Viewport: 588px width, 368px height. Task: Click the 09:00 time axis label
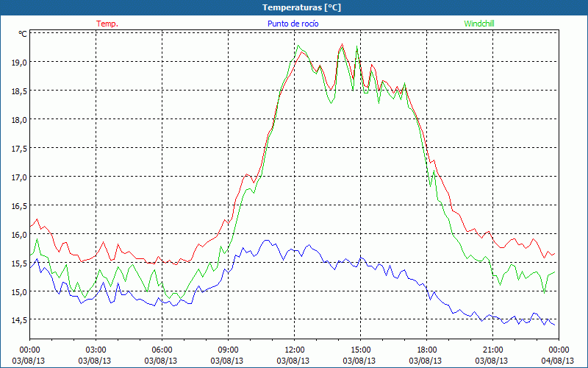228,350
